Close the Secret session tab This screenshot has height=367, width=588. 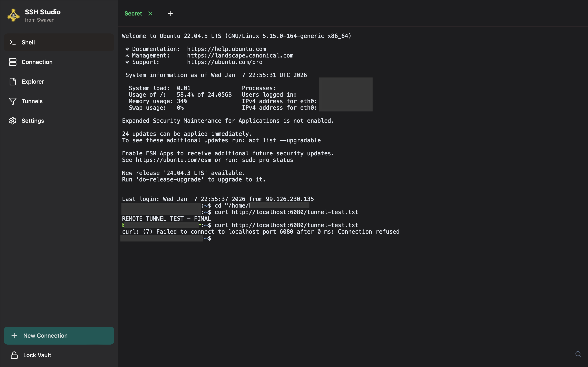tap(150, 14)
